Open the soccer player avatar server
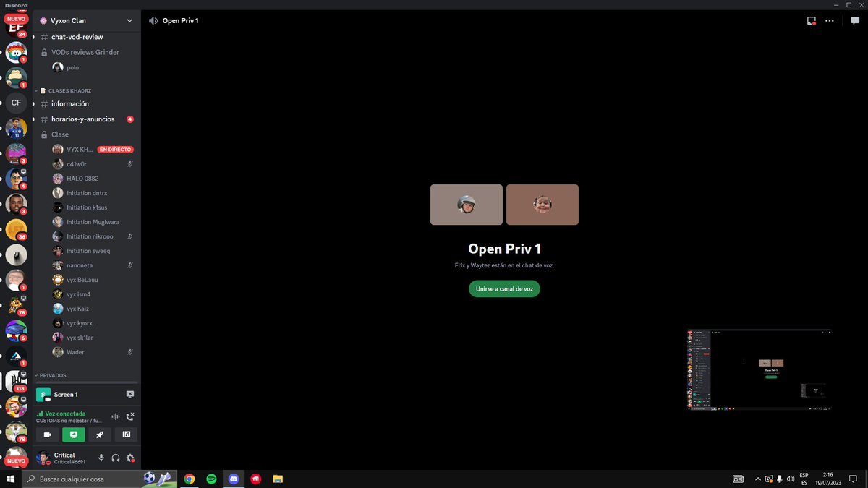This screenshot has width=868, height=488. pyautogui.click(x=16, y=128)
